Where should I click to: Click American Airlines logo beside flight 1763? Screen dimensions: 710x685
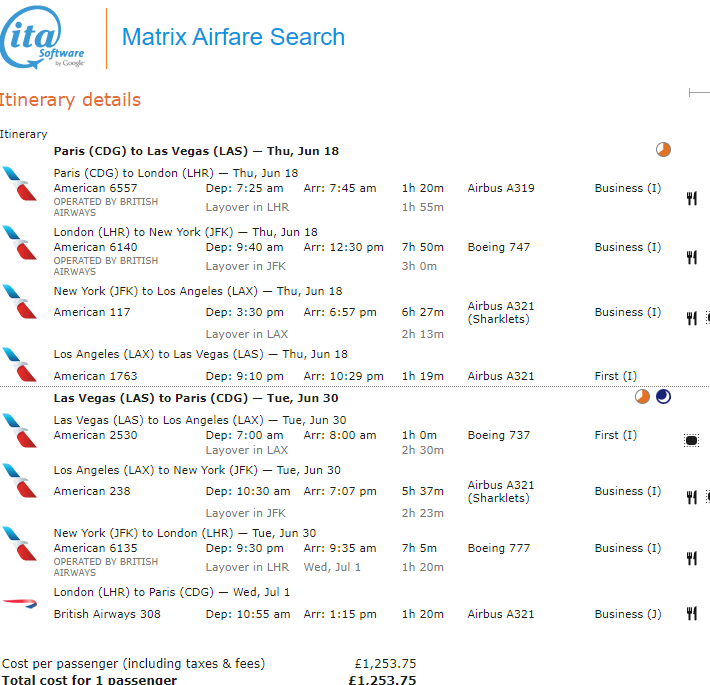[x=19, y=366]
